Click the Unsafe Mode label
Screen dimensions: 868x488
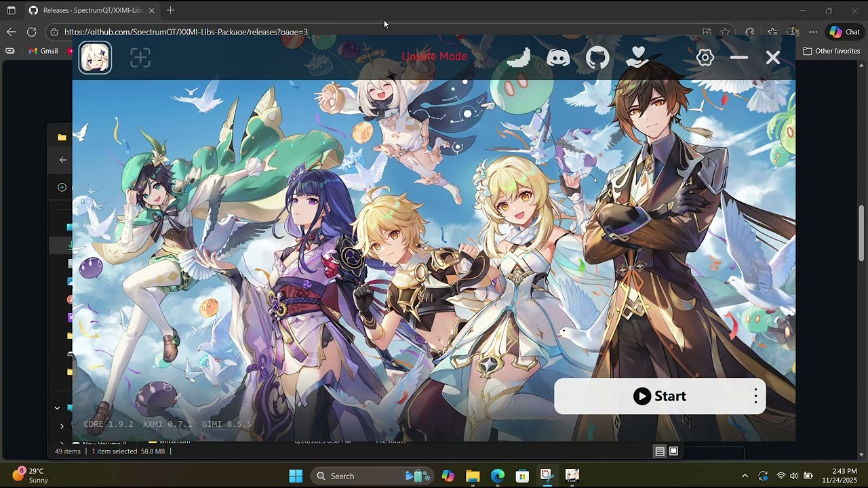[x=434, y=56]
